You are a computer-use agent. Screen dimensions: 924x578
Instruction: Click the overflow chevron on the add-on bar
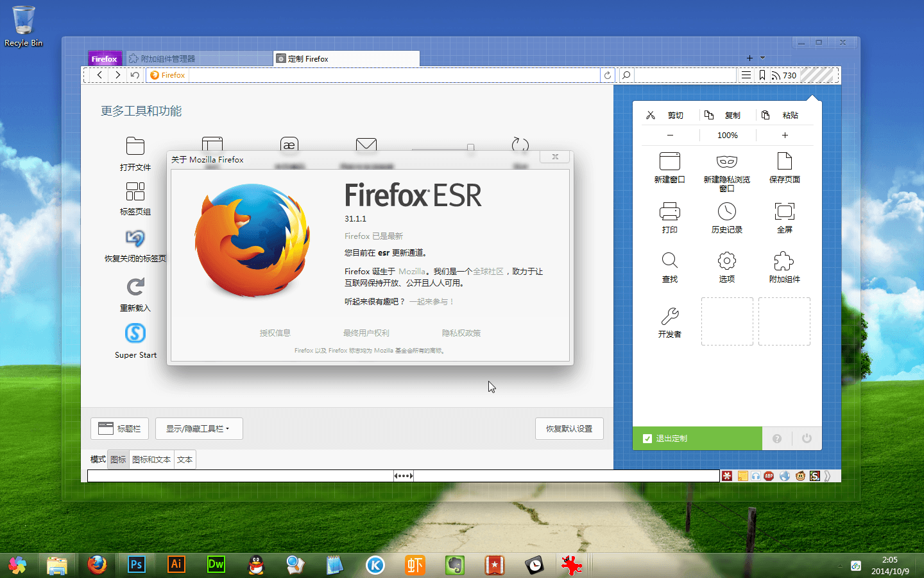tap(828, 476)
